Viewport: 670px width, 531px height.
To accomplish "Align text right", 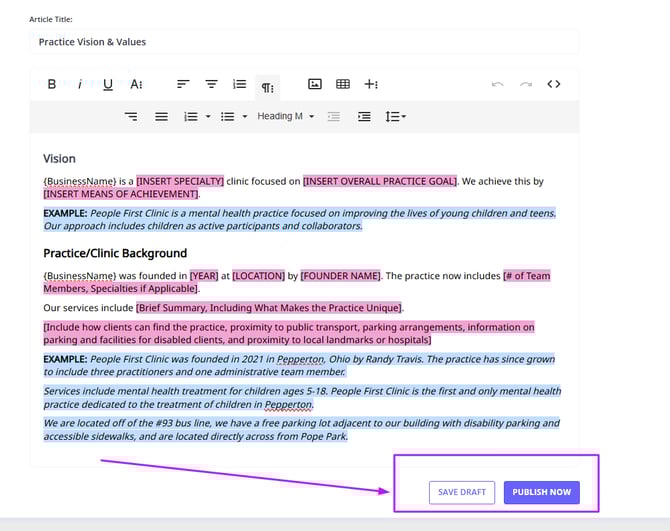I will (132, 117).
